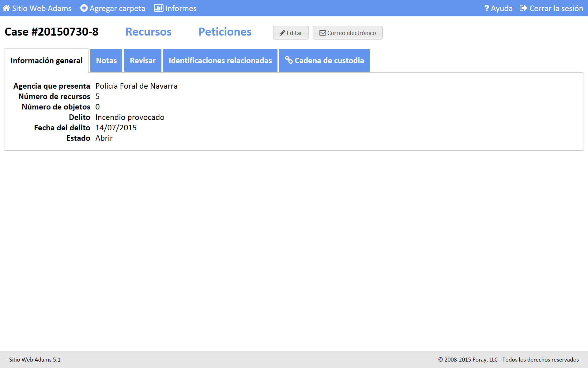The height and width of the screenshot is (368, 588).
Task: Click the chain link icon on Cadena de custodia
Action: pyautogui.click(x=288, y=60)
